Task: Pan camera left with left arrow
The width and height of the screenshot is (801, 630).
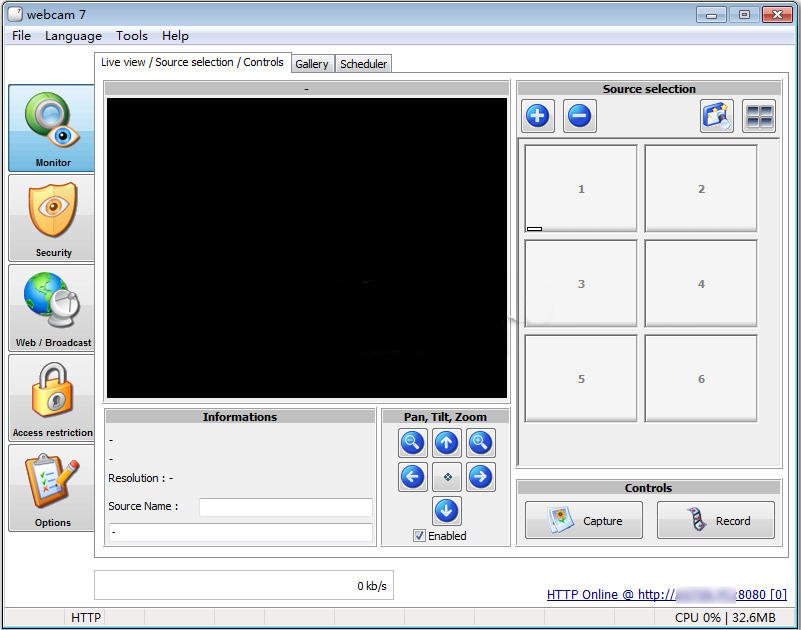Action: tap(413, 477)
